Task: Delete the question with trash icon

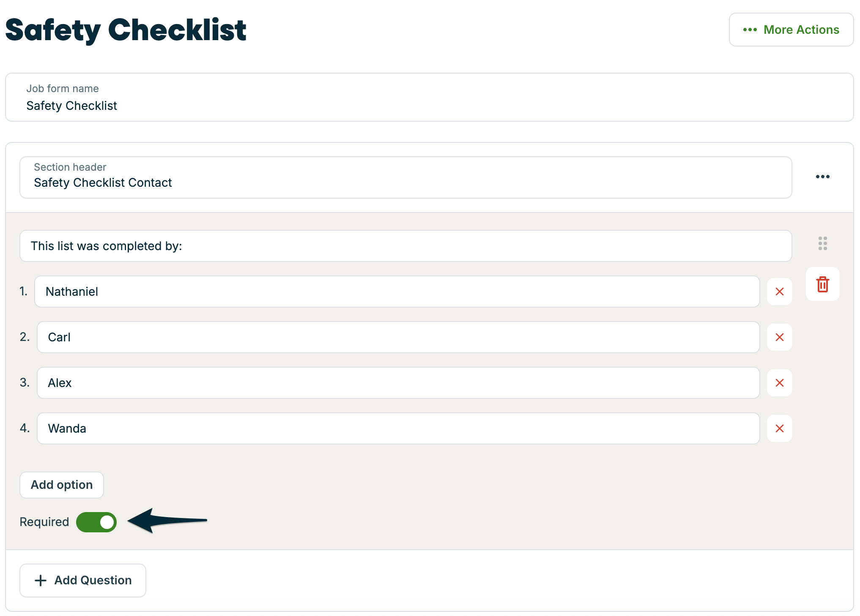Action: pos(822,284)
